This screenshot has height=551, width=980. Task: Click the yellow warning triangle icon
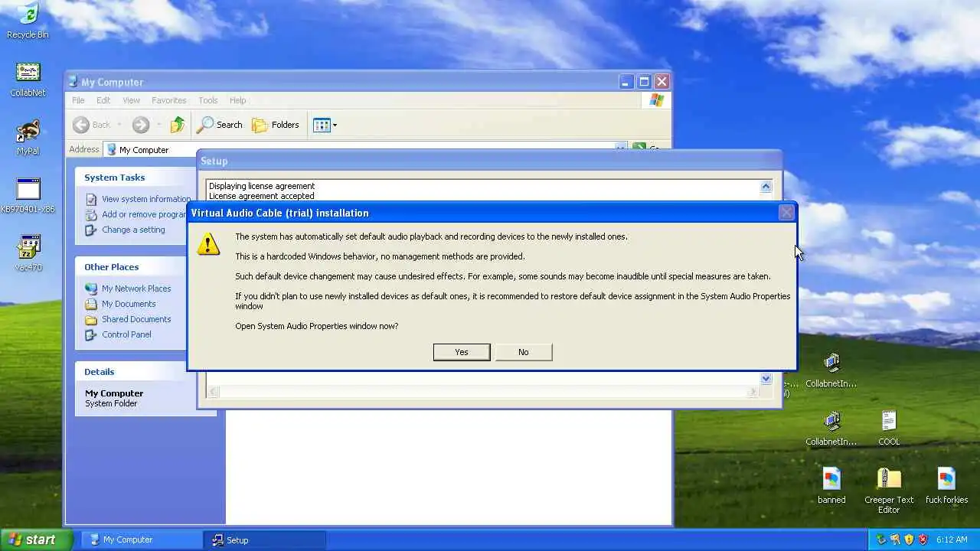208,244
